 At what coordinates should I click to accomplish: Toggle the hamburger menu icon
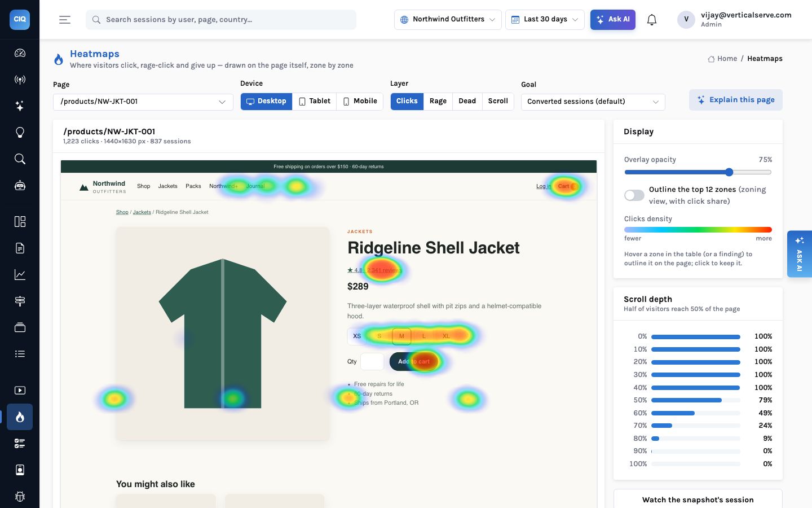click(65, 20)
